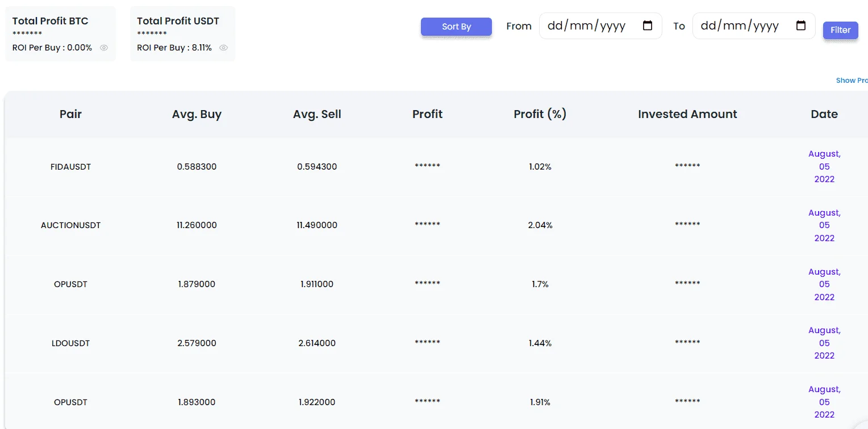Image resolution: width=868 pixels, height=429 pixels.
Task: Select the LDOUSDT pair cell
Action: pyautogui.click(x=70, y=343)
